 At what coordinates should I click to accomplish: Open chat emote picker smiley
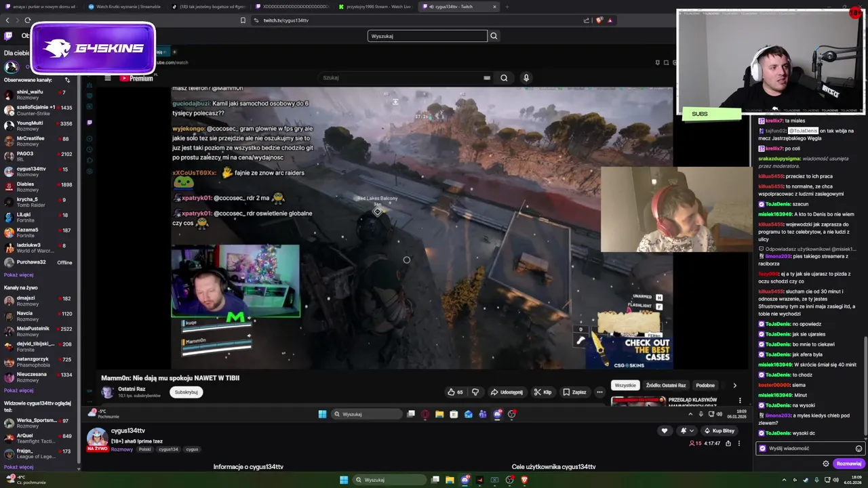pyautogui.click(x=859, y=449)
